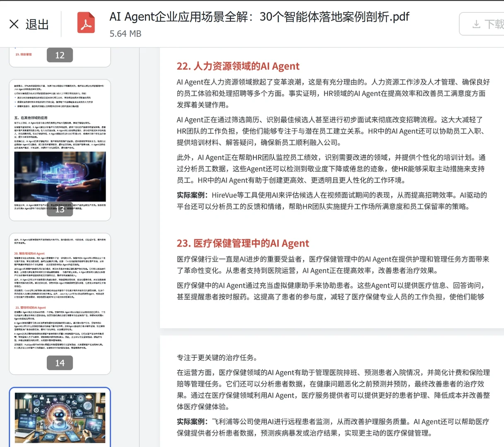Viewport: 504px width, 447px height.
Task: Click the 飞利浦 实际案例 paragraph
Action: [333, 427]
